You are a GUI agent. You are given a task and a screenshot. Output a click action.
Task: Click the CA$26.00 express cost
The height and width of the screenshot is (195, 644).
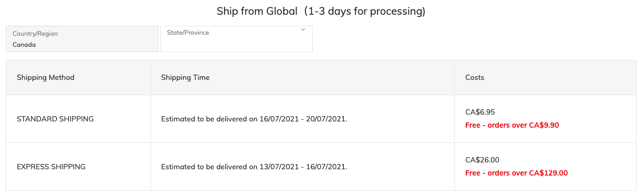[x=482, y=160]
